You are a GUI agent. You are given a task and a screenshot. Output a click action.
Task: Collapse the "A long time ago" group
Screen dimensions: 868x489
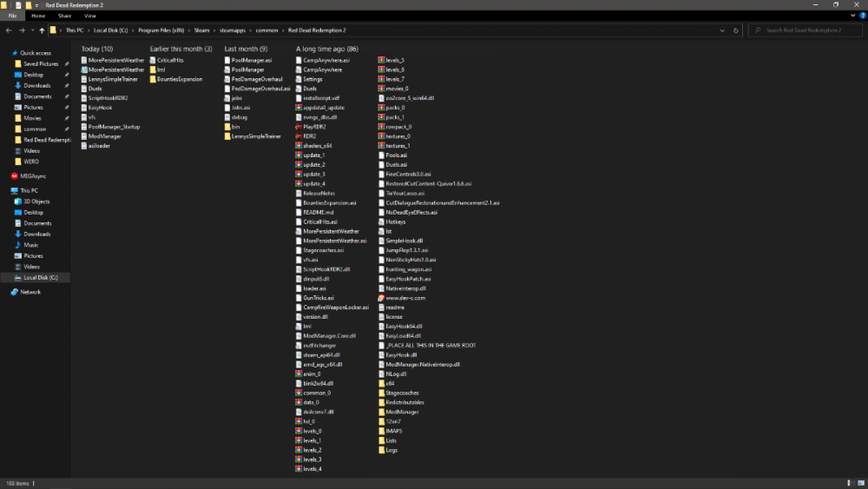(x=326, y=49)
